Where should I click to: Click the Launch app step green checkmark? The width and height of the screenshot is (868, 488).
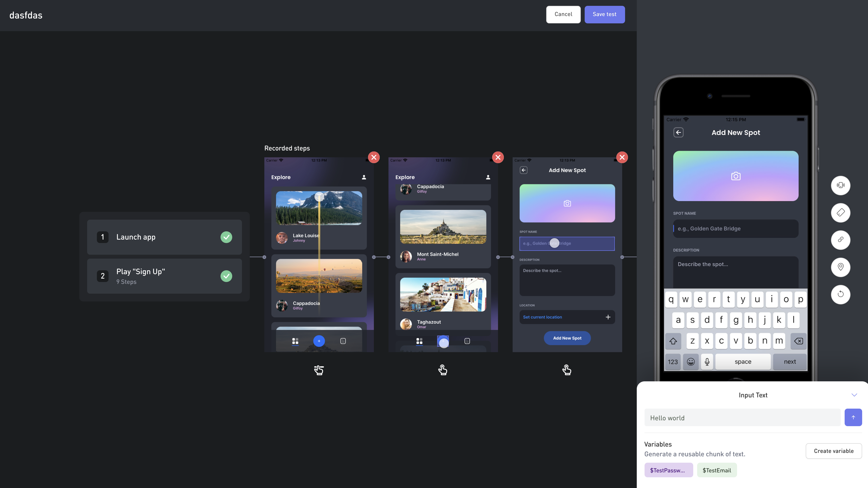point(226,237)
